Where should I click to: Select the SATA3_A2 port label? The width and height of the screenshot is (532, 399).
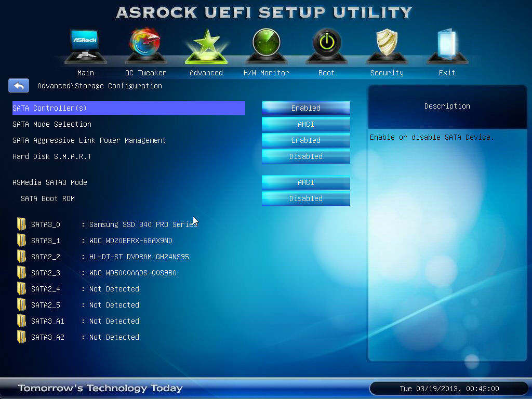click(47, 337)
